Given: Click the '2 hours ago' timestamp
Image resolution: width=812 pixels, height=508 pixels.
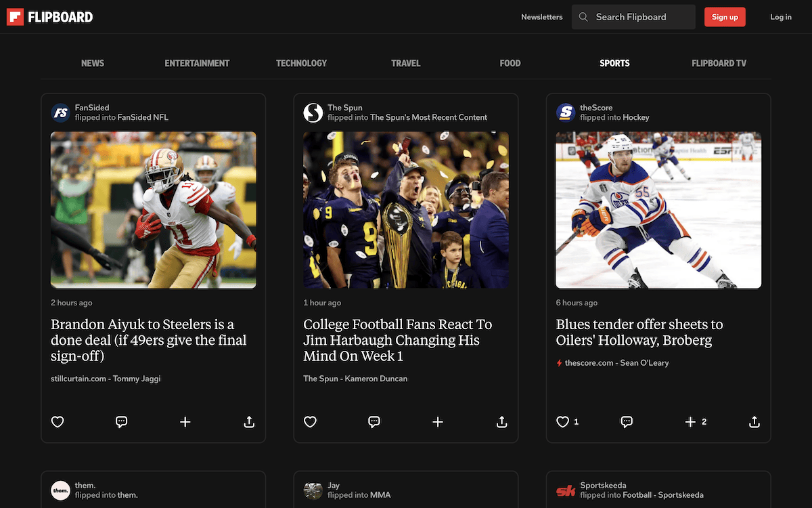Looking at the screenshot, I should [x=72, y=303].
